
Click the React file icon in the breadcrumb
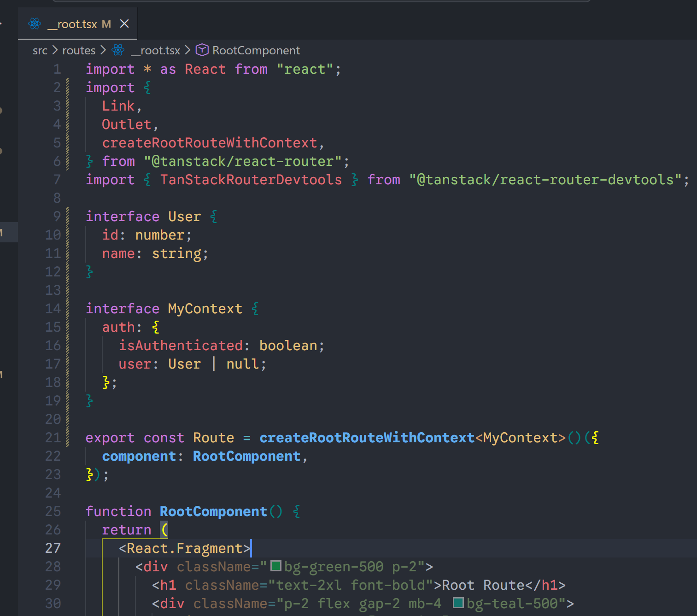click(x=118, y=50)
